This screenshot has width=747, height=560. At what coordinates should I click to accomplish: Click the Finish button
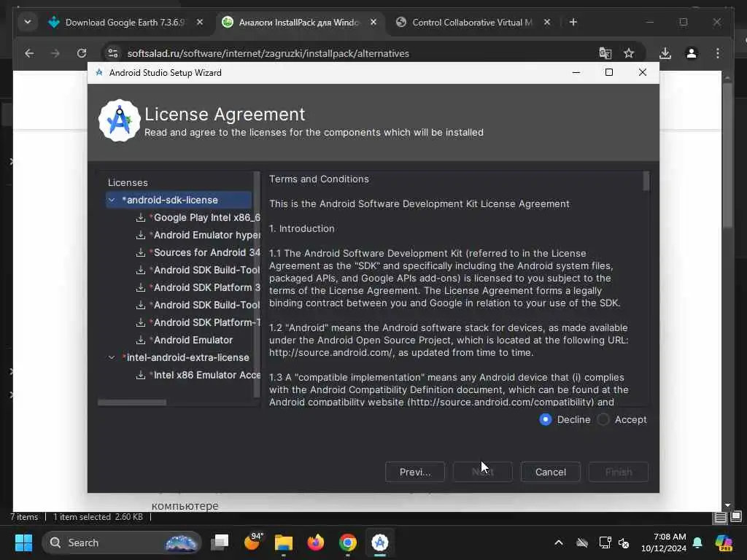[619, 472]
